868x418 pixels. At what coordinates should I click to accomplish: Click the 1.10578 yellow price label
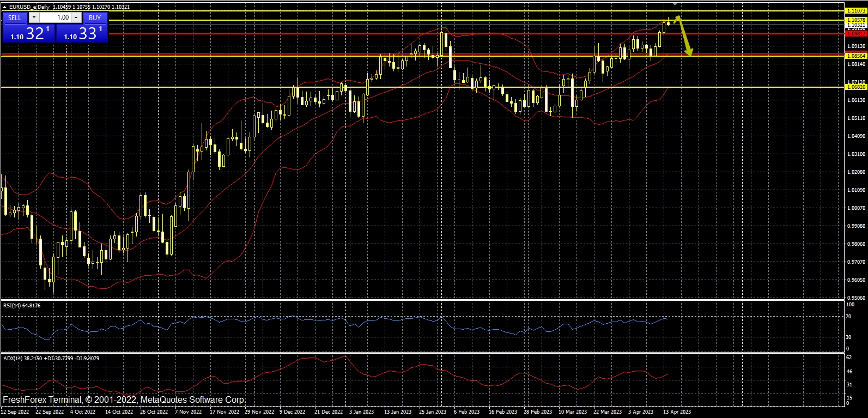(855, 20)
